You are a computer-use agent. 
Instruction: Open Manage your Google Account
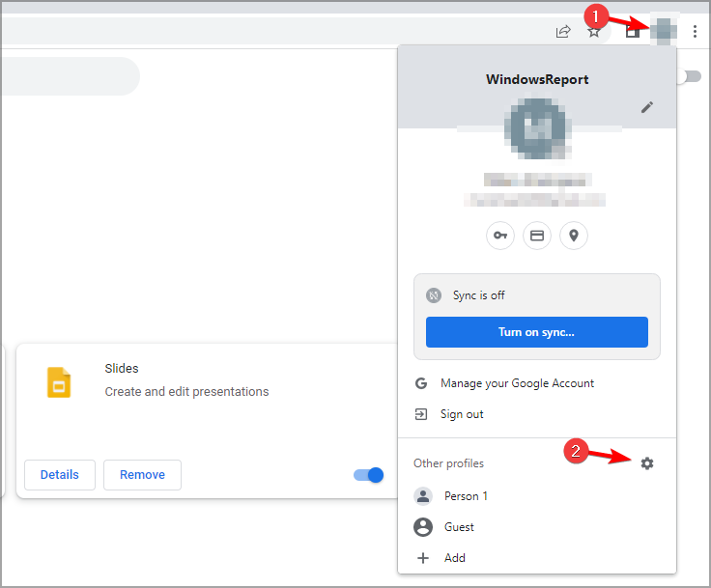(537, 383)
